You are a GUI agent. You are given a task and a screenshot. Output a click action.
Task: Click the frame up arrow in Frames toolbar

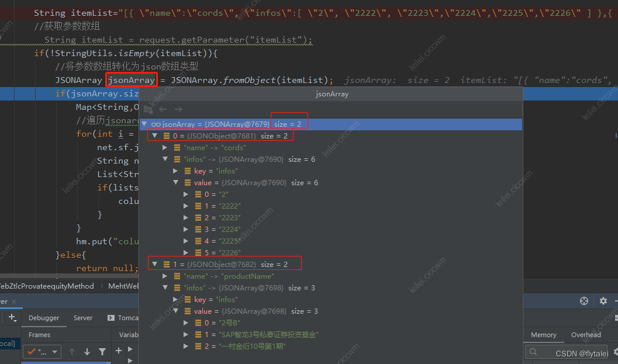(72, 351)
